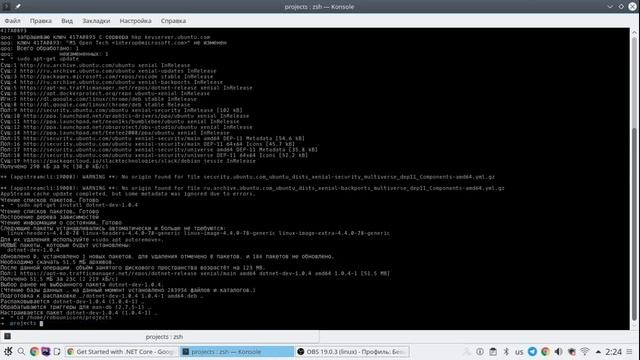The height and width of the screenshot is (360, 640).
Task: Open the Правка menu
Action: pos(40,21)
